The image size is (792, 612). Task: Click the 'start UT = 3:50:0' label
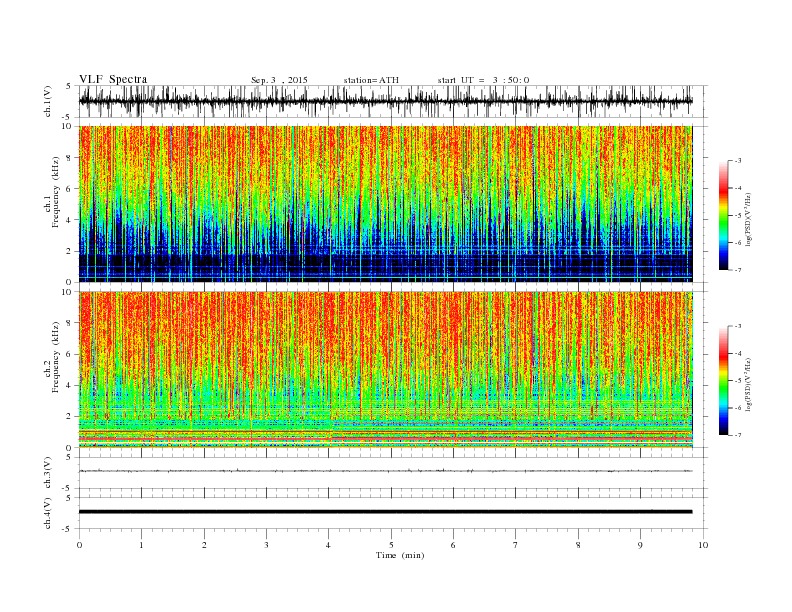click(x=483, y=80)
